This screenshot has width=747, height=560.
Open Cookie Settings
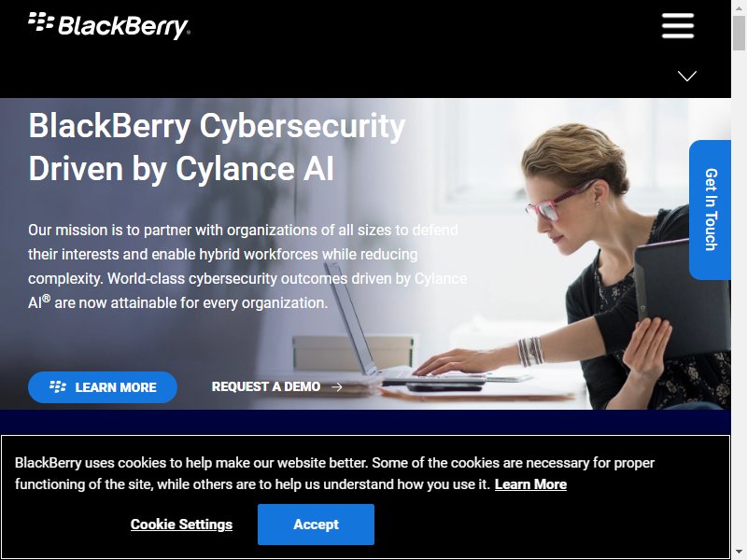[181, 525]
